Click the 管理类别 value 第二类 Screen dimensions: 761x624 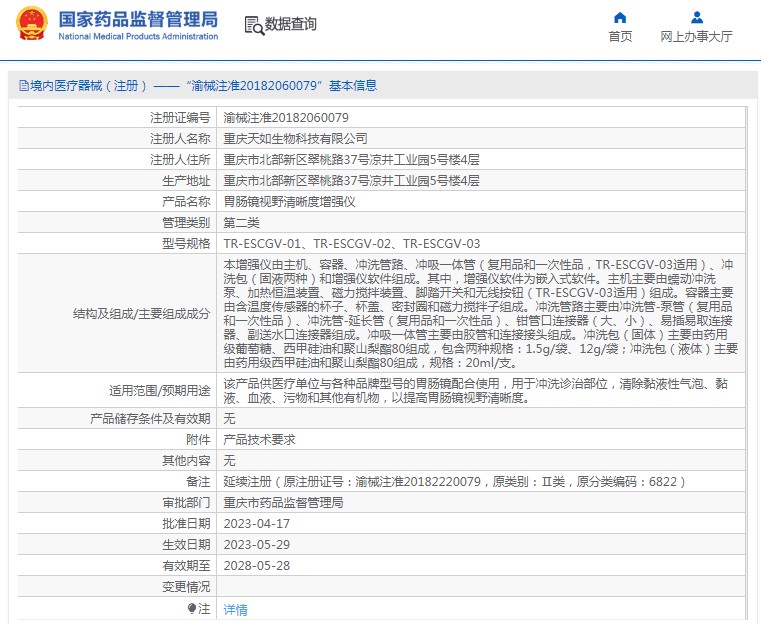point(241,223)
